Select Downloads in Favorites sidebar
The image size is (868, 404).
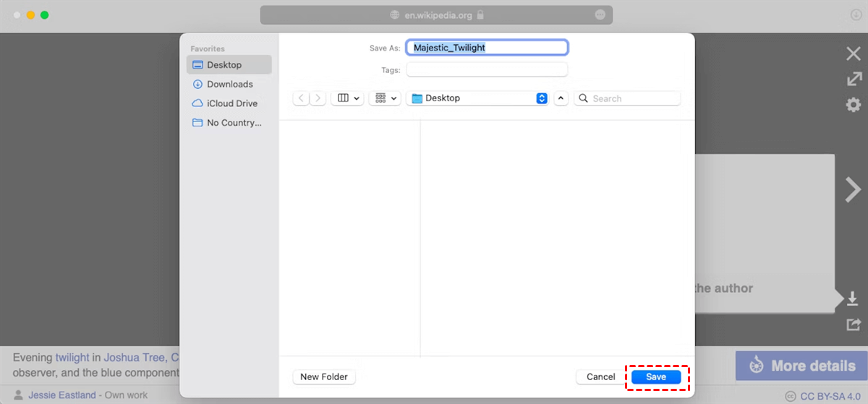tap(229, 84)
